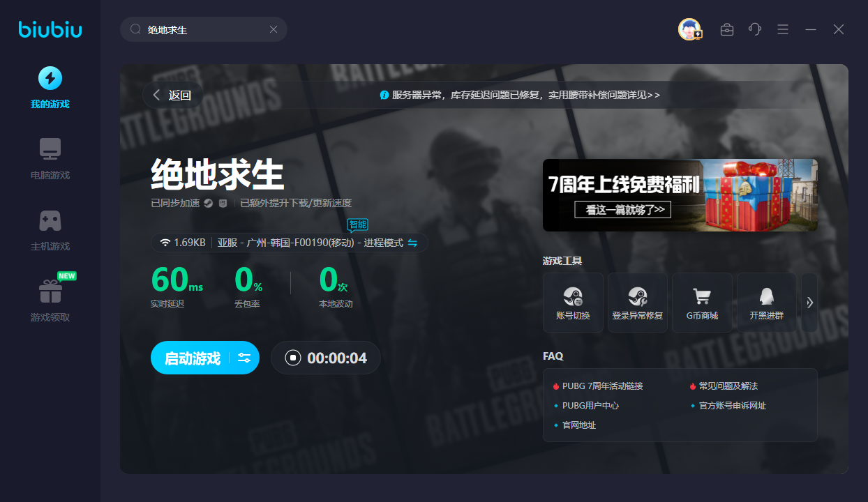Click the 返回 back button

pos(172,96)
